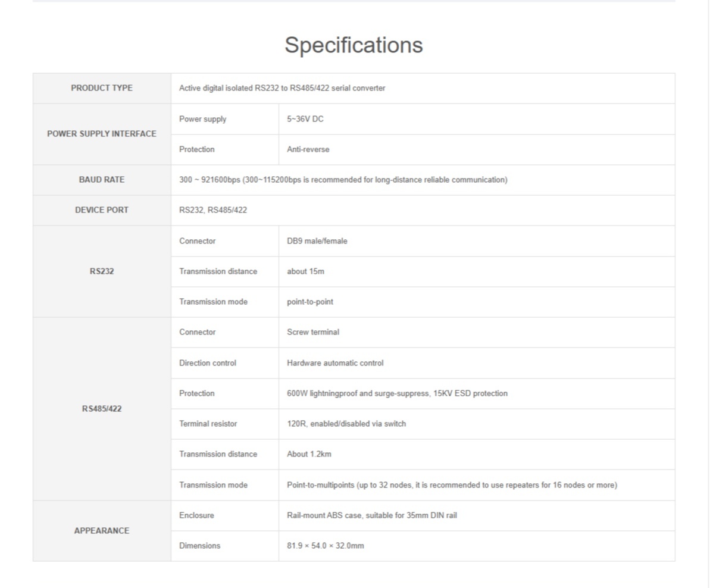
Task: Click the Screw terminal connector value
Action: (313, 332)
